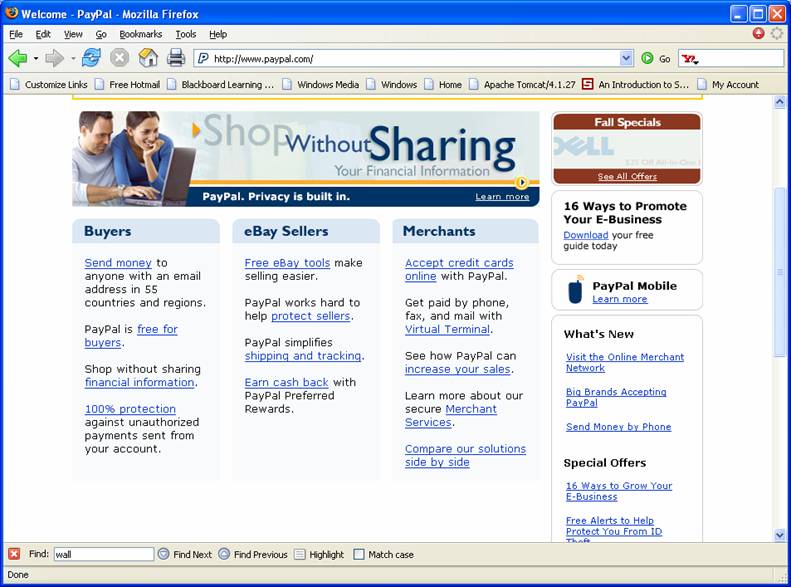The width and height of the screenshot is (791, 587).
Task: Click the Print icon in toolbar
Action: (176, 58)
